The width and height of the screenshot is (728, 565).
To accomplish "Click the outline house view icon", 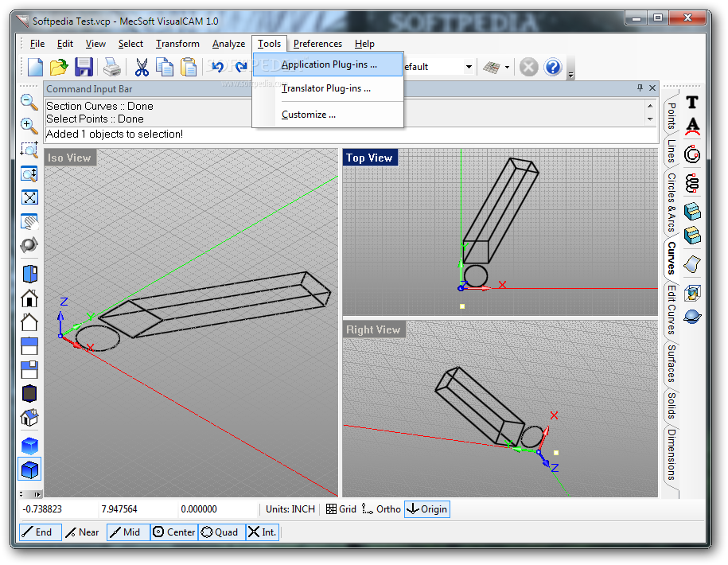I will 29,321.
